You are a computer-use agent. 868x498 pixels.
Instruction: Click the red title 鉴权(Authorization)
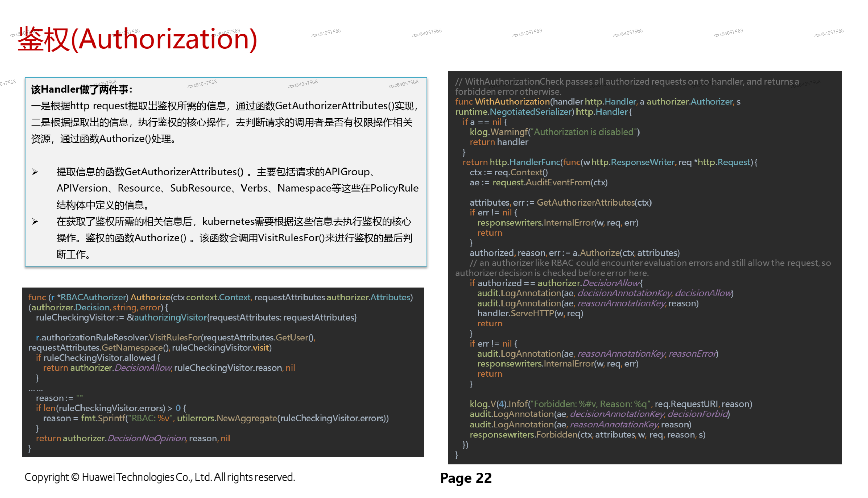tap(137, 40)
